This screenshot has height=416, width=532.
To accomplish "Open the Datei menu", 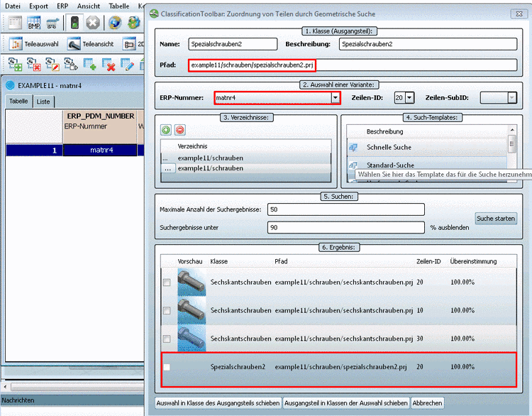I will point(13,6).
